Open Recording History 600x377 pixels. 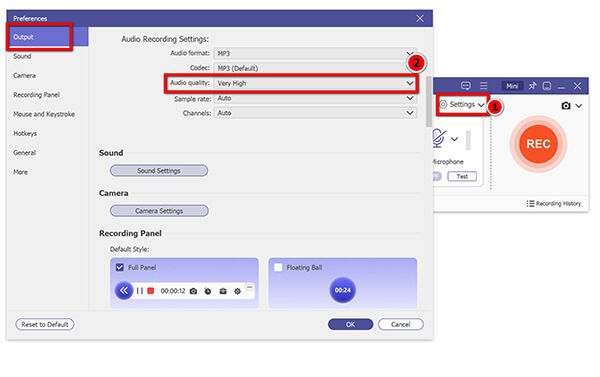pyautogui.click(x=554, y=204)
